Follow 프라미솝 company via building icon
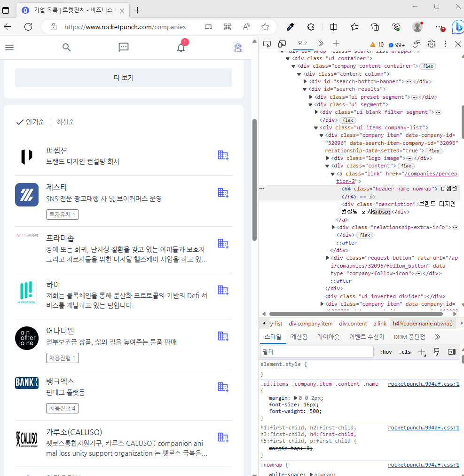Image resolution: width=464 pixels, height=476 pixels. pyautogui.click(x=223, y=244)
